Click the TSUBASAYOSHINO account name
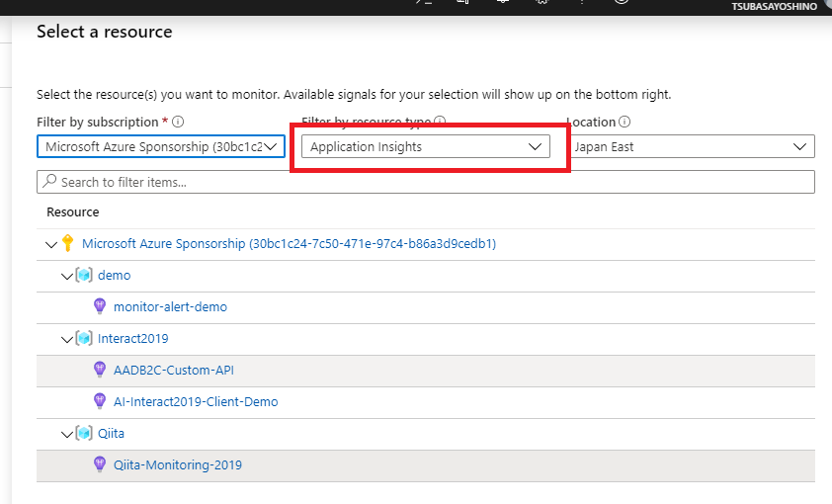Screen dimensions: 832x504 pos(774,6)
